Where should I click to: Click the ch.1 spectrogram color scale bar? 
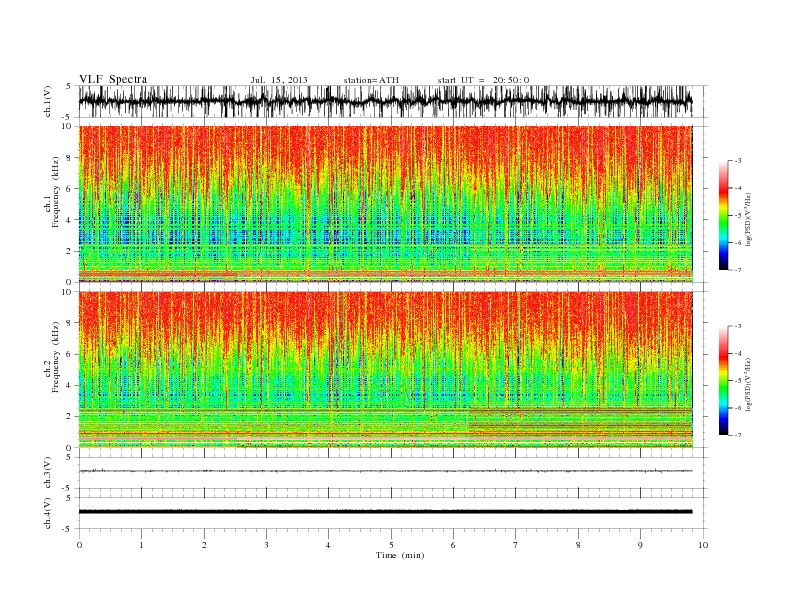point(723,215)
